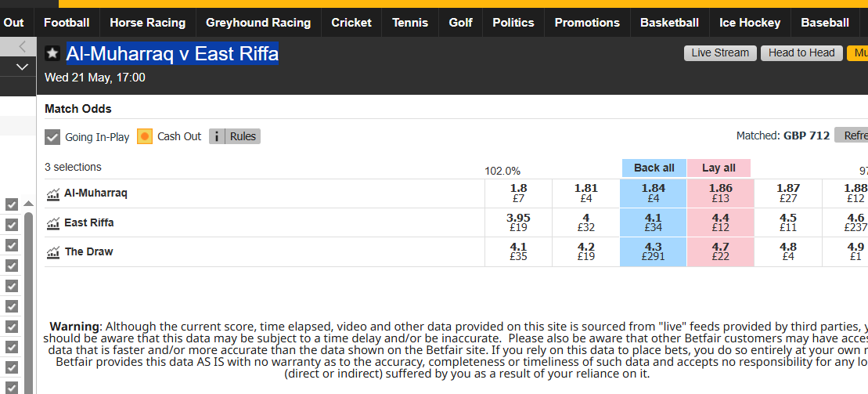Toggle the Going In-Play checkbox
This screenshot has height=394, width=868.
pyautogui.click(x=52, y=137)
